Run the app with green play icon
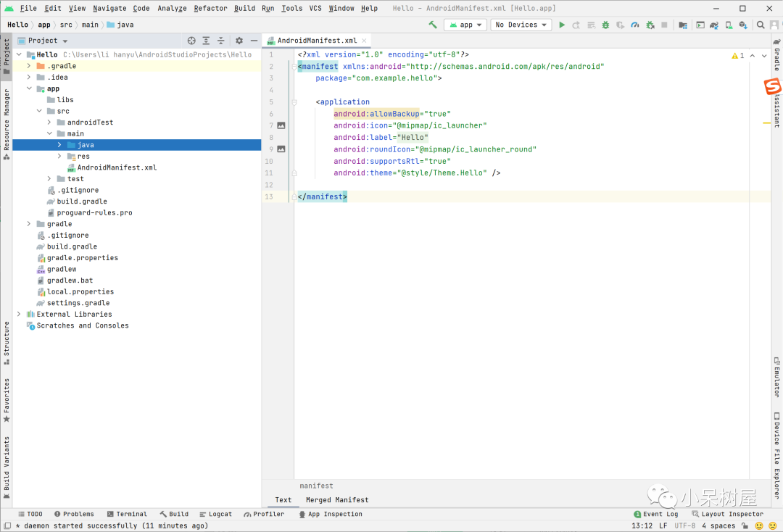This screenshot has width=783, height=532. (x=562, y=25)
